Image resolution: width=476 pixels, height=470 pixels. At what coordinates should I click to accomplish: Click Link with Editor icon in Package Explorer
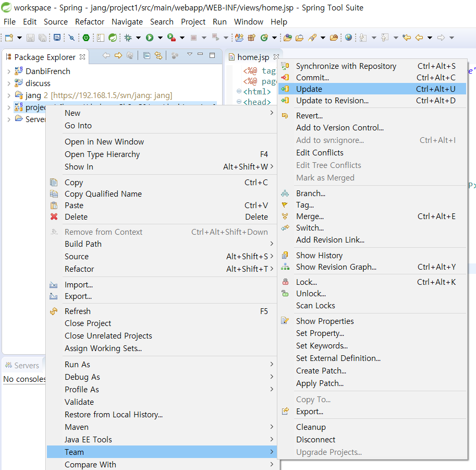pyautogui.click(x=158, y=56)
